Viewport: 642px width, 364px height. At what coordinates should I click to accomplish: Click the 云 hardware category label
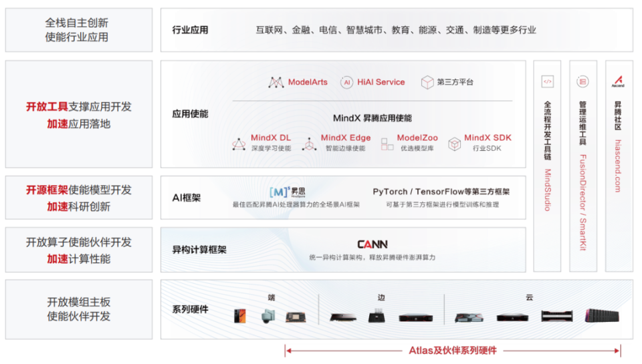[x=530, y=298]
